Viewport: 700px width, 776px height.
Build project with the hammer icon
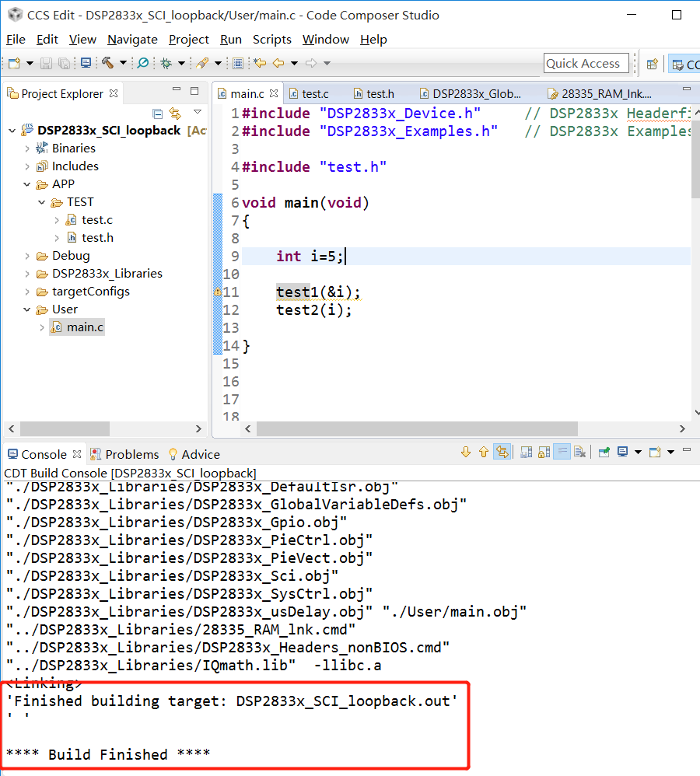108,63
